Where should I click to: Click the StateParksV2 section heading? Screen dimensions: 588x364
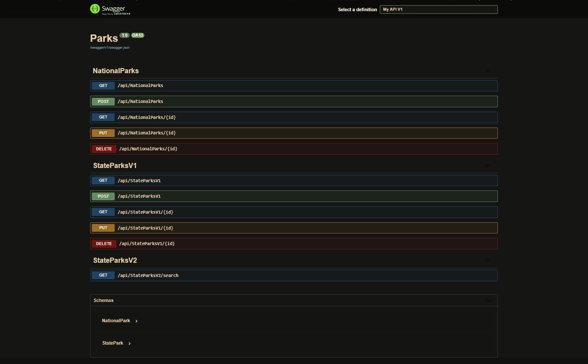(x=115, y=260)
